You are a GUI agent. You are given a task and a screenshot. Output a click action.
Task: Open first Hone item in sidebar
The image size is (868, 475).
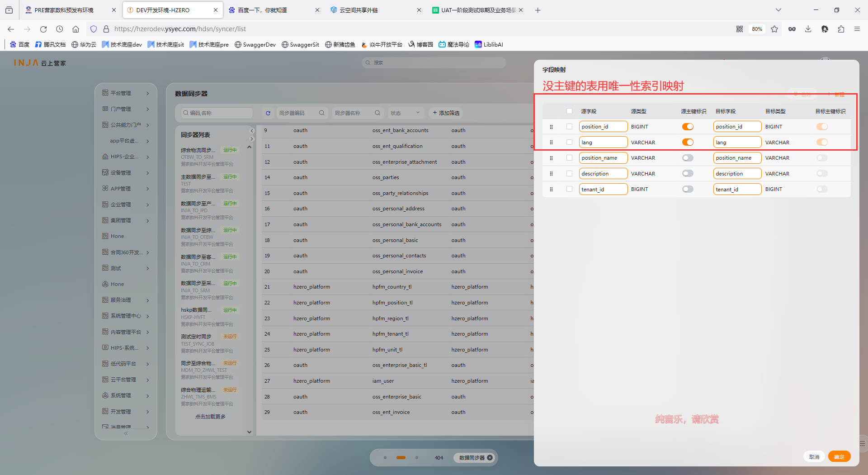click(117, 236)
